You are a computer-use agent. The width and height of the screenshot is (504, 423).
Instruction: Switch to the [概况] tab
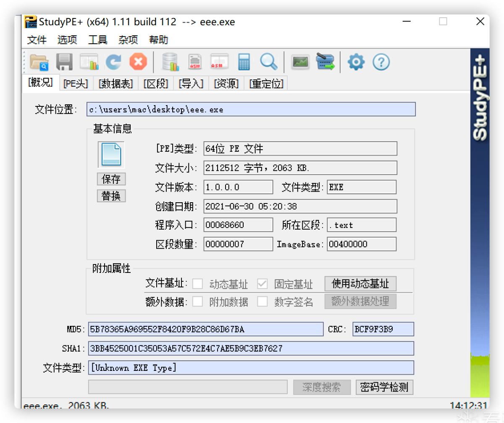40,82
